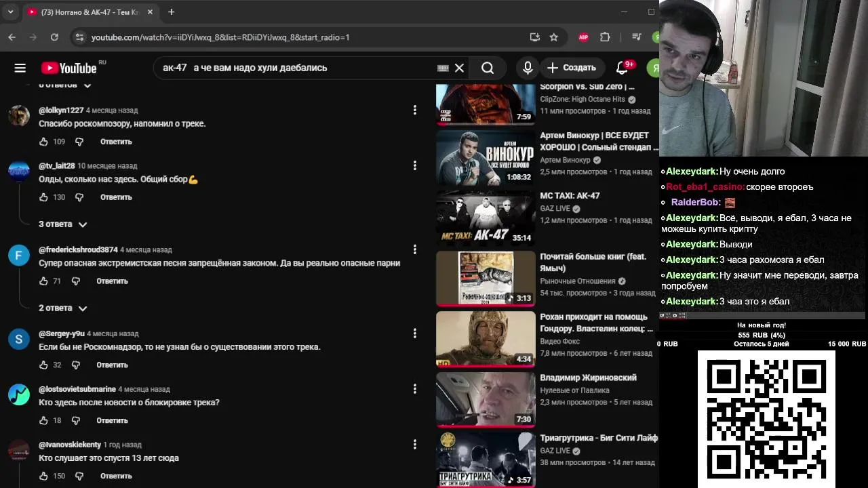This screenshot has height=488, width=868.
Task: Clear the search query with X
Action: coord(459,68)
